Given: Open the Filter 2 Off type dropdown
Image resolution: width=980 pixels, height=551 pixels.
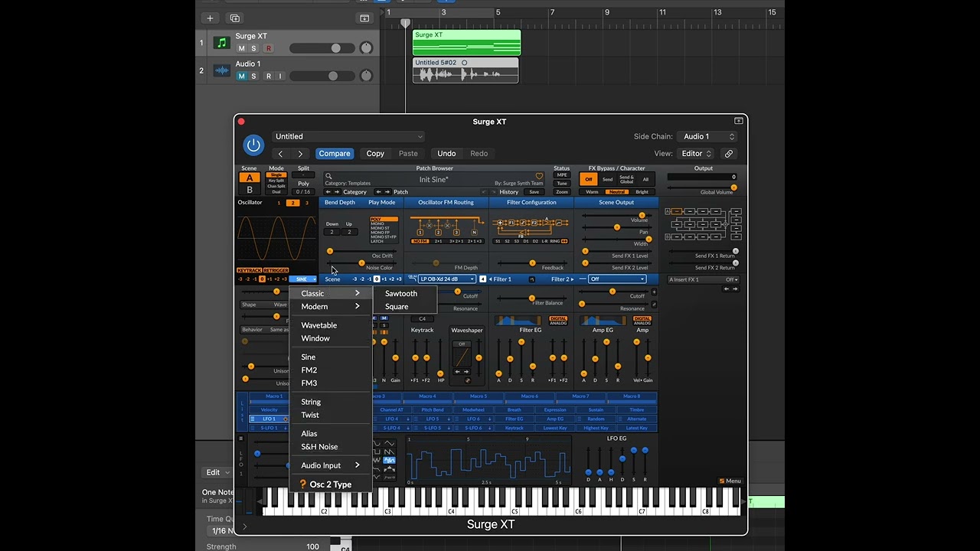Looking at the screenshot, I should [617, 279].
